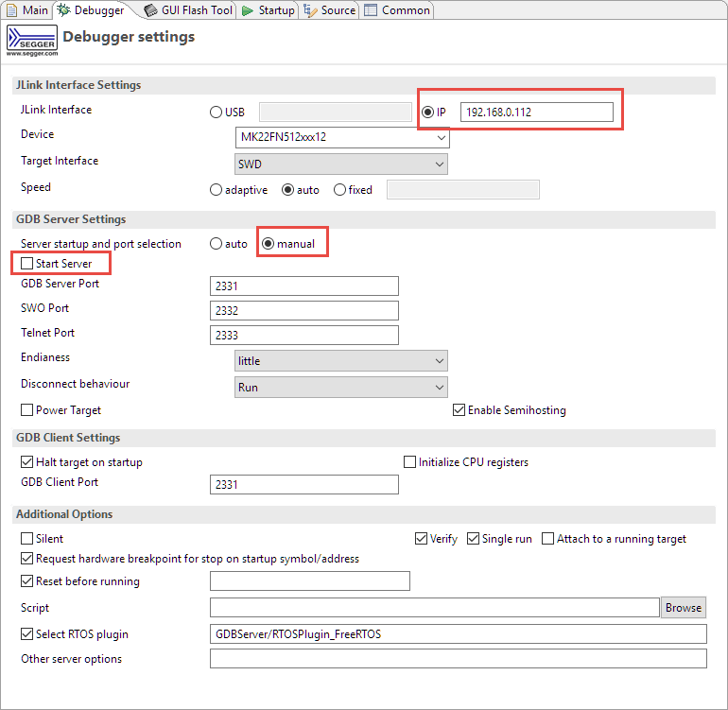
Task: Click the Browse button for Script
Action: click(x=684, y=608)
